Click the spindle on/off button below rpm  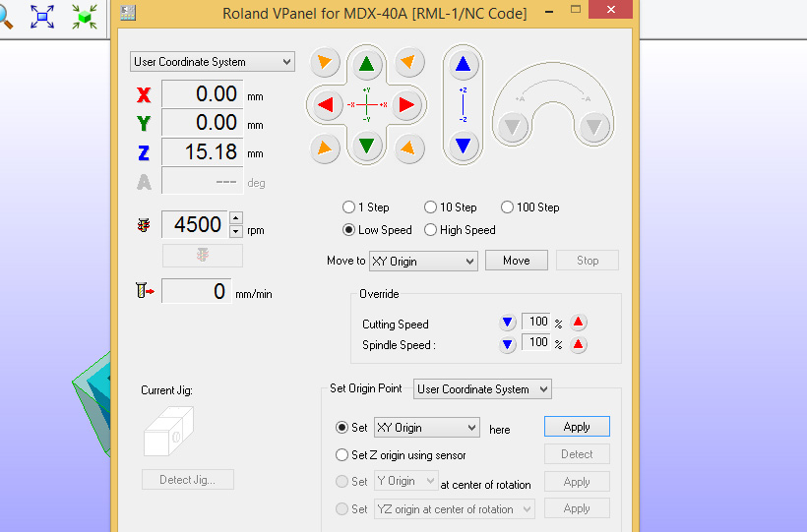click(x=203, y=256)
